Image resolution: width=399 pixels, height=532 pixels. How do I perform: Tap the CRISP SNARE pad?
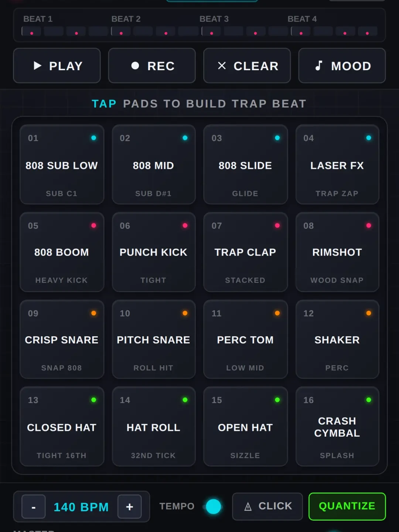(62, 339)
